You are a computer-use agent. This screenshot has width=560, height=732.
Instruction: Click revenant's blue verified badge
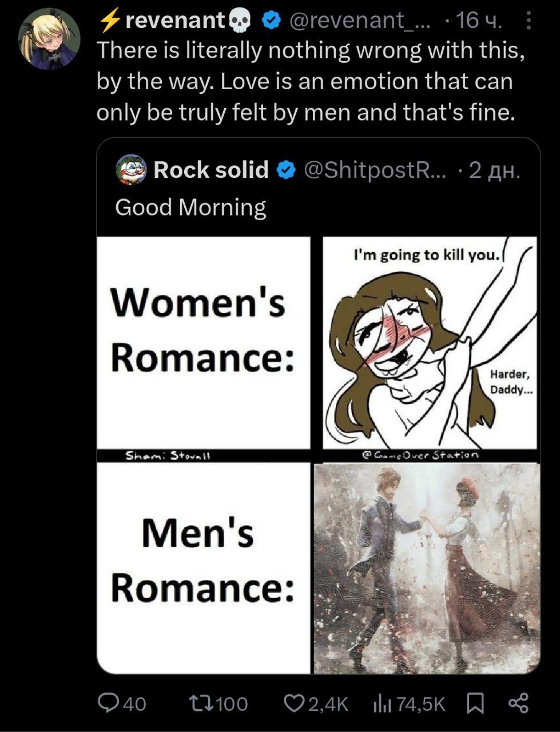pos(271,21)
